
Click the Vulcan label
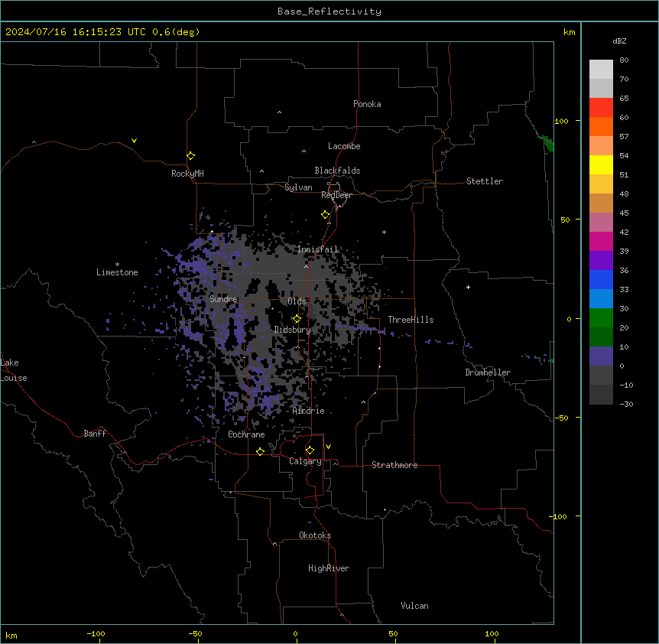(415, 606)
